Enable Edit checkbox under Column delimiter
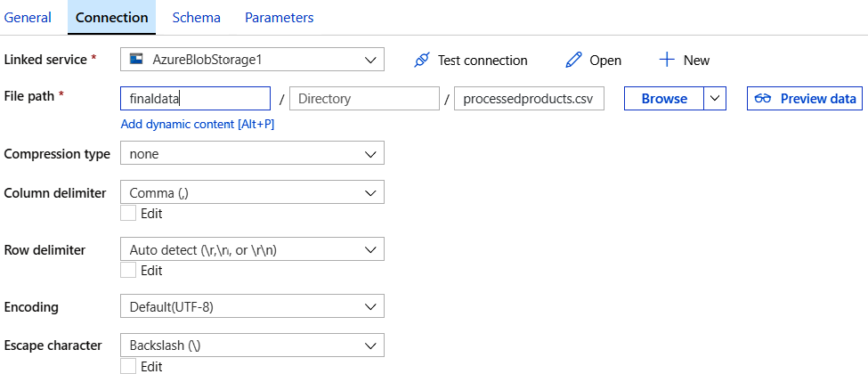This screenshot has height=374, width=868. point(128,214)
